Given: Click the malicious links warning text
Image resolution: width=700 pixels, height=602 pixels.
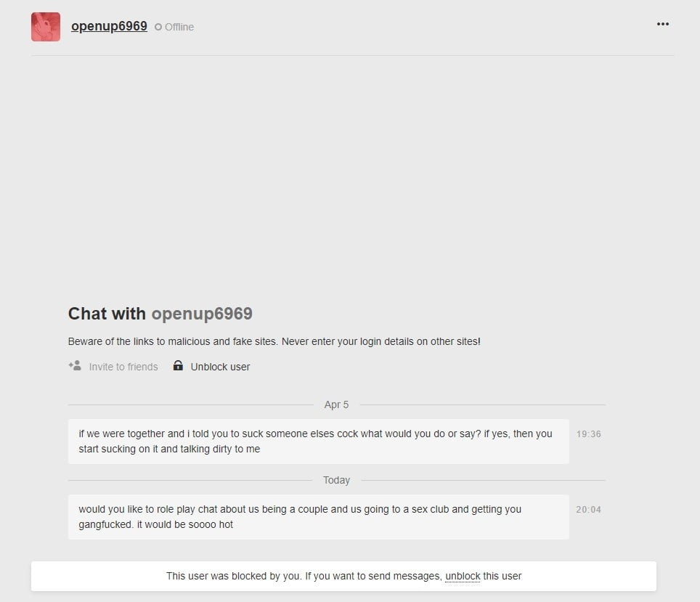Looking at the screenshot, I should click(274, 341).
